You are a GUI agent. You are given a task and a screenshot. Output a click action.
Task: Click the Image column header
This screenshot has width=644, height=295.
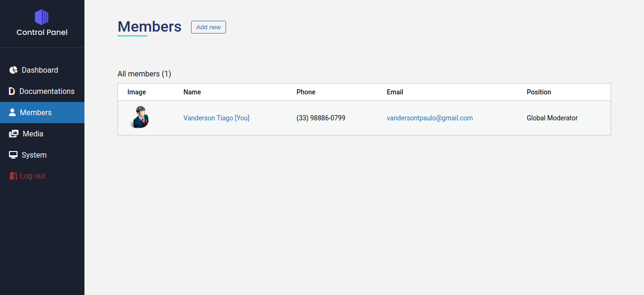[x=137, y=92]
